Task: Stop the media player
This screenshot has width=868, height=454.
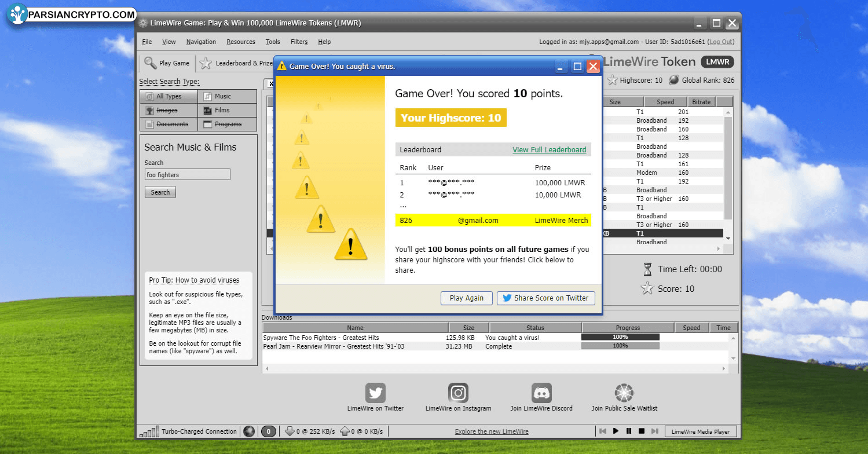Action: [x=642, y=431]
